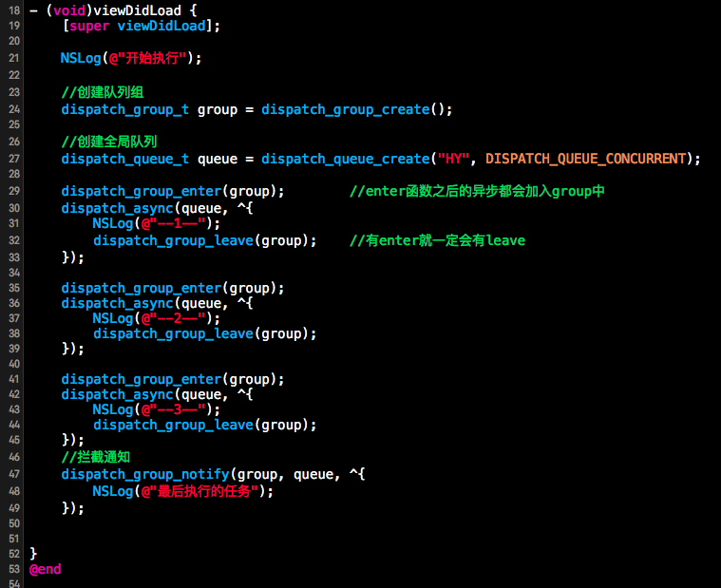
Task: Click the 'queue' variable name on line 27
Action: (218, 159)
